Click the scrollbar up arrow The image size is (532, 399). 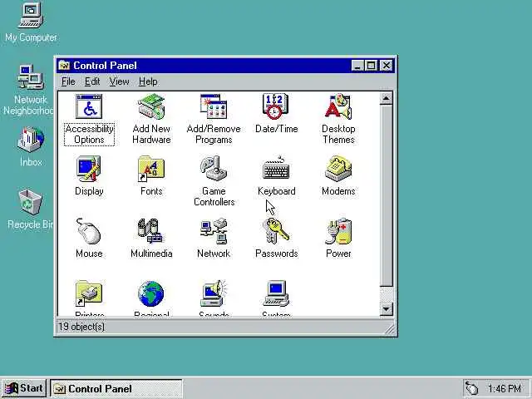click(386, 98)
